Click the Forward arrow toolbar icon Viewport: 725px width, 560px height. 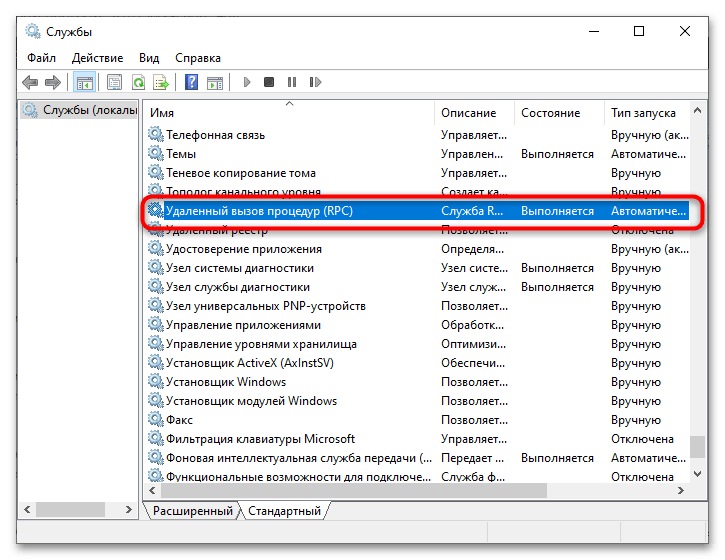pos(53,82)
